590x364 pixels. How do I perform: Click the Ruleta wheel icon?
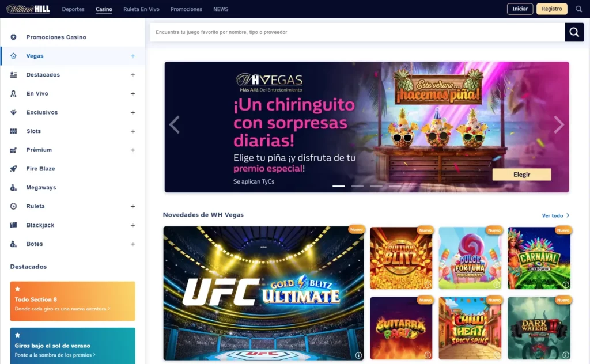14,206
